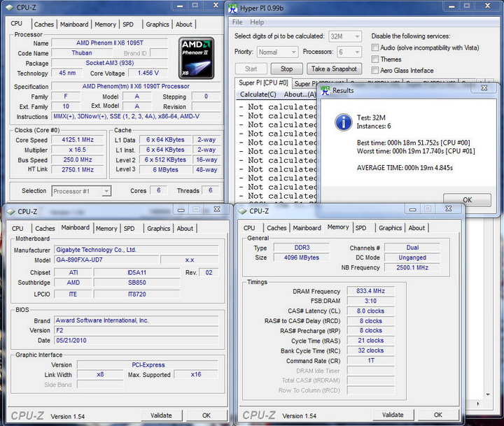Open the File menu in Hyper PI
The image size is (504, 426).
237,22
